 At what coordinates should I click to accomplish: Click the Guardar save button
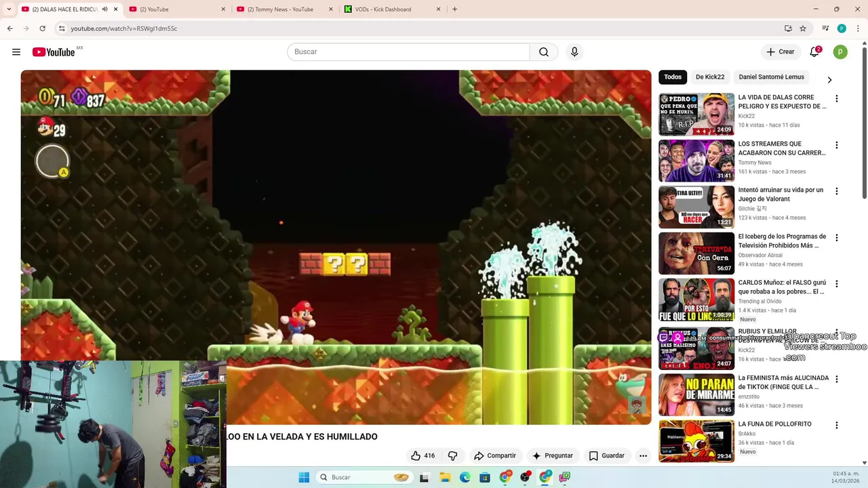(607, 455)
